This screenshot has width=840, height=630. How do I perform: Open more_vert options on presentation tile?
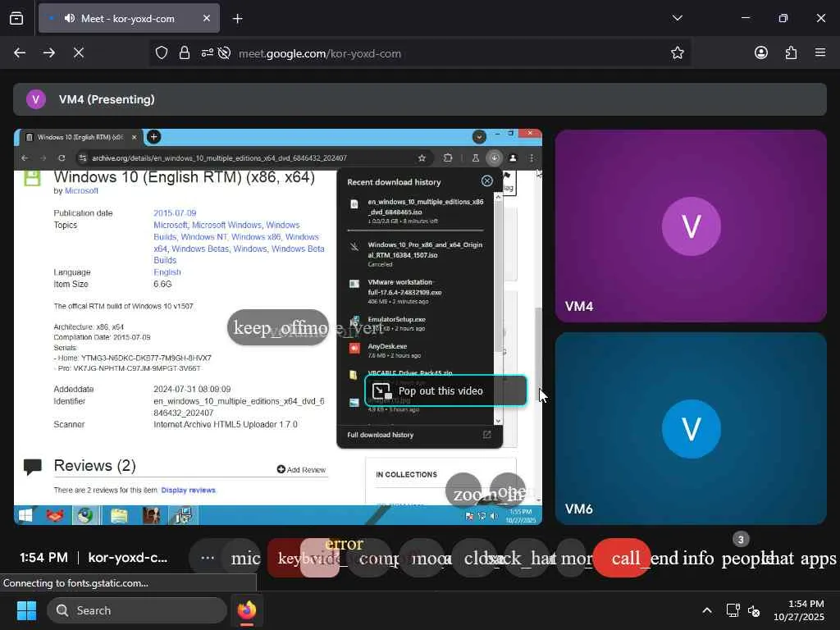click(x=356, y=327)
